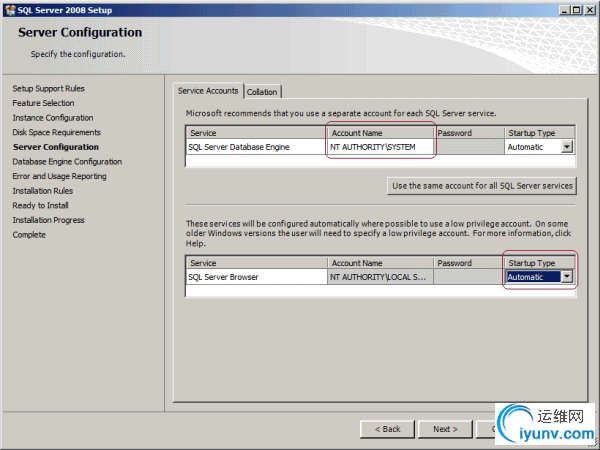Click Use the same account for all services

click(x=482, y=186)
